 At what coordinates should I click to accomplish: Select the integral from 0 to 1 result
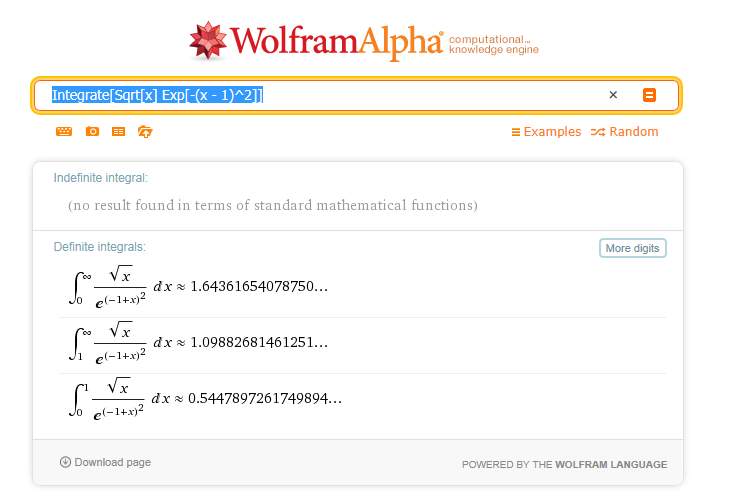point(205,398)
